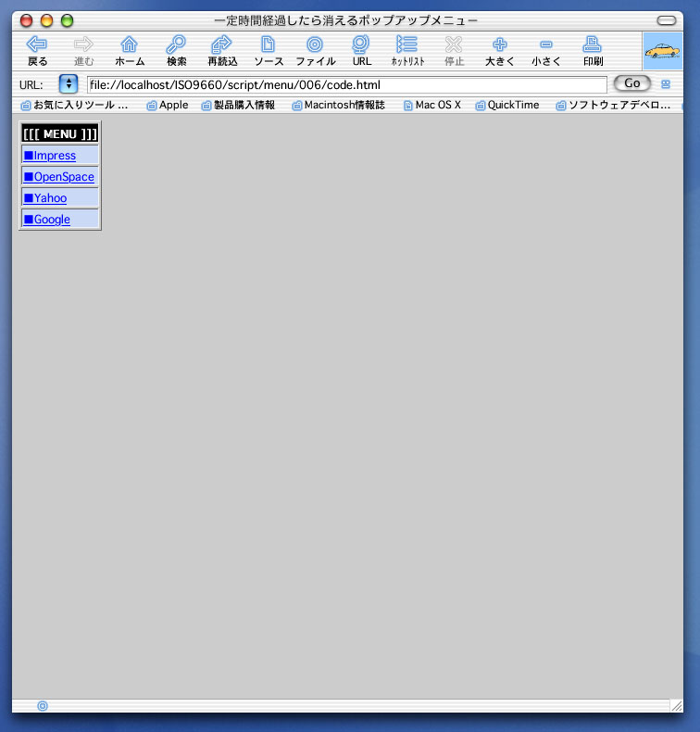Viewport: 700px width, 732px height.
Task: Click the Go button
Action: [x=631, y=83]
